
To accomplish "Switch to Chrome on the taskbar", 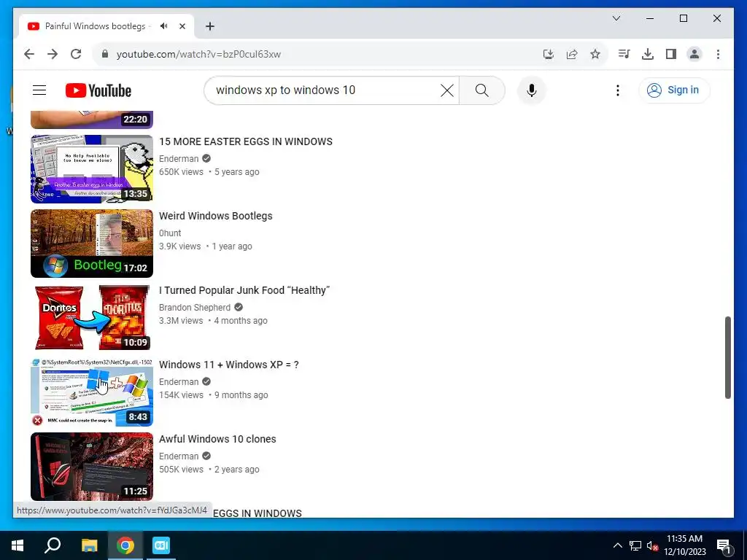I will click(125, 545).
